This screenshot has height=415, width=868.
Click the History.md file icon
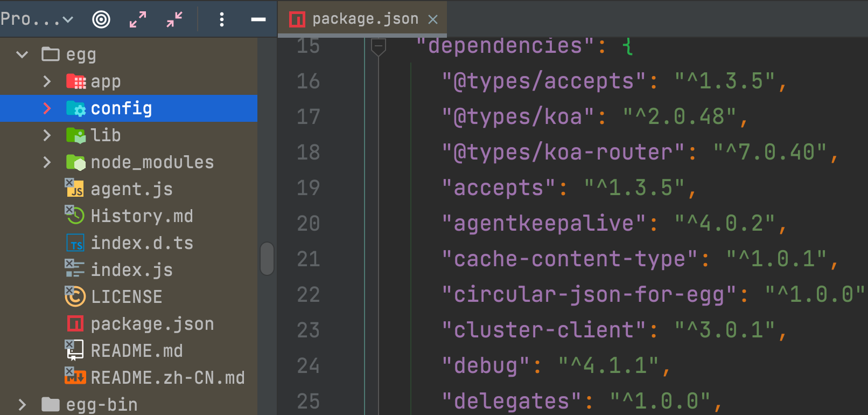coord(75,216)
